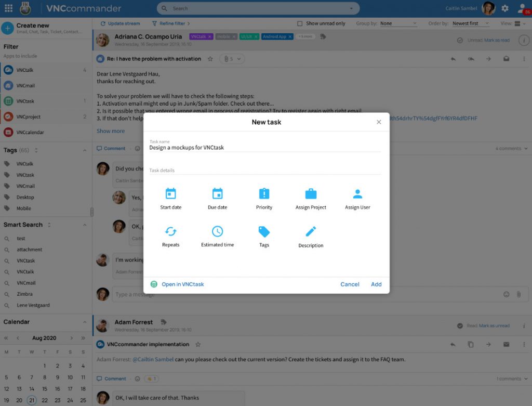Image resolution: width=532 pixels, height=406 pixels.
Task: Open the settings gear
Action: (x=505, y=8)
